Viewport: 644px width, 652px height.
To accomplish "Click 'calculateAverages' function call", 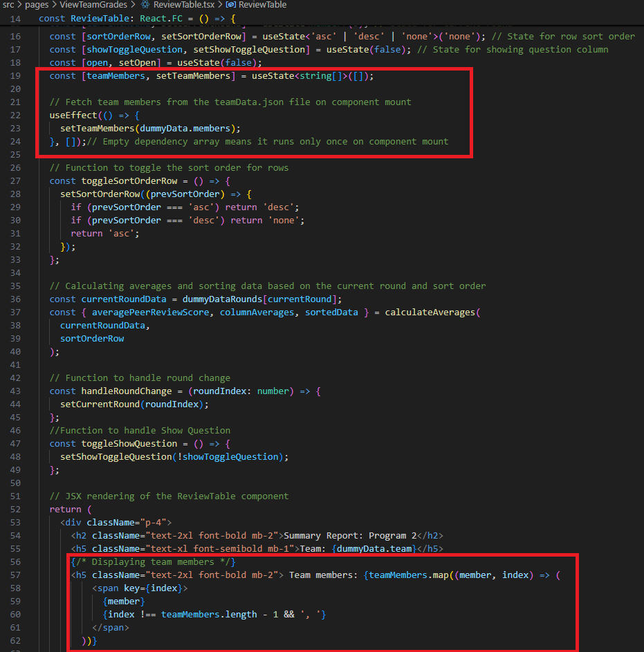I will coord(430,312).
